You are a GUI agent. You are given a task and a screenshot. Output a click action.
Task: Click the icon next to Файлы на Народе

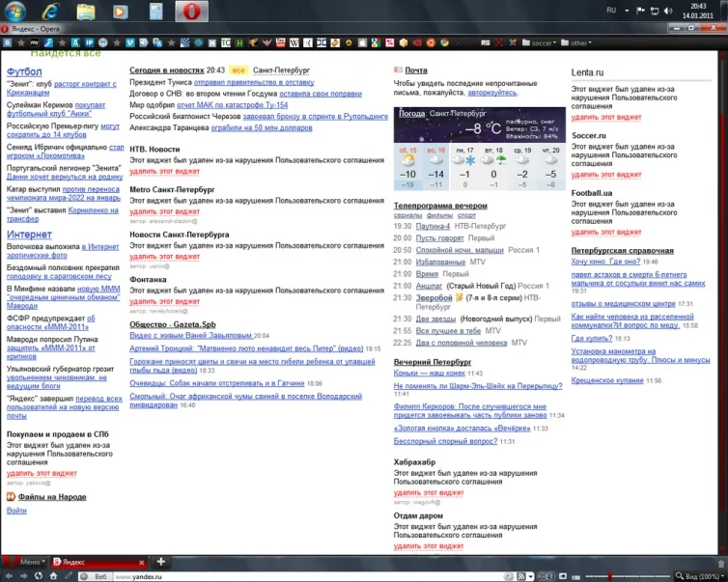[11, 497]
